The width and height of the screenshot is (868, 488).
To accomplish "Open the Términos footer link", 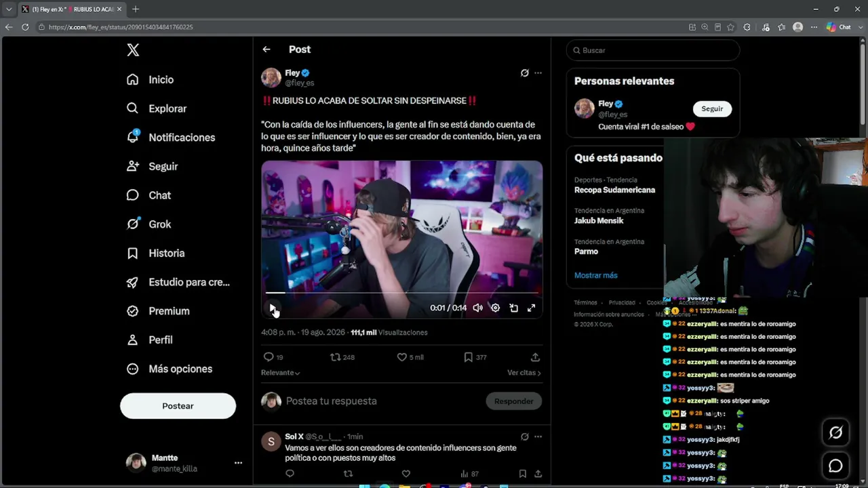I will pos(585,303).
